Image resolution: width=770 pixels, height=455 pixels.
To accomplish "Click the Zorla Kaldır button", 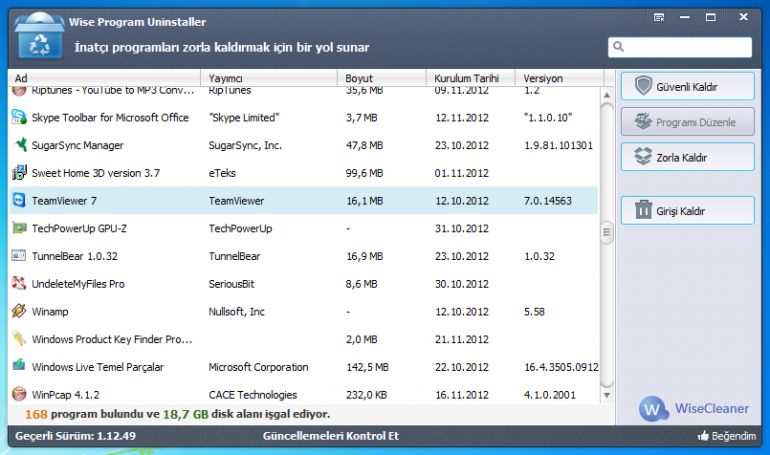I will pyautogui.click(x=688, y=157).
